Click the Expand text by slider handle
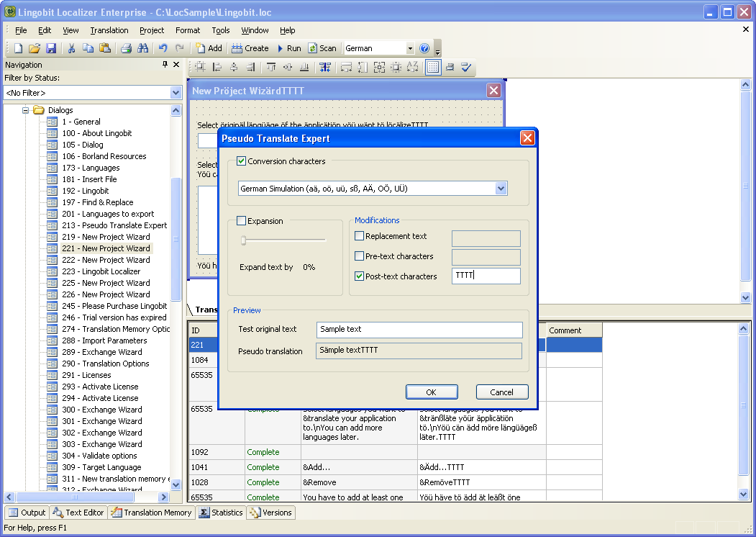The width and height of the screenshot is (756, 537). pyautogui.click(x=243, y=240)
